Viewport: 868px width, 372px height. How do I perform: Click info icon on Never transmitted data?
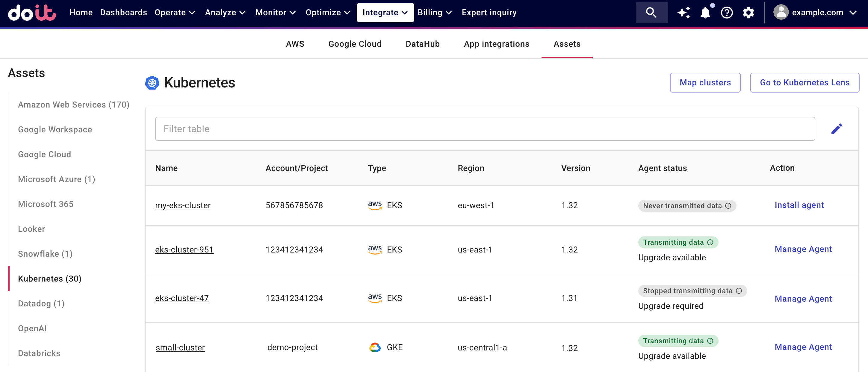pos(728,205)
